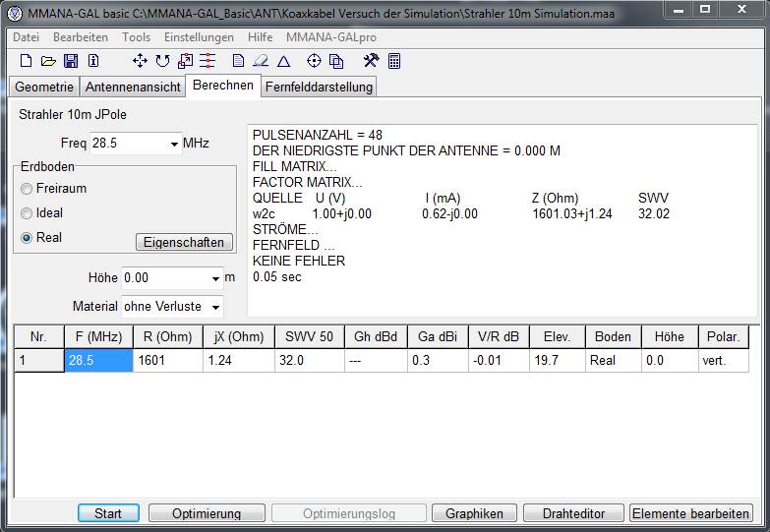Click the eraser toolbar icon
770x532 pixels.
261,61
